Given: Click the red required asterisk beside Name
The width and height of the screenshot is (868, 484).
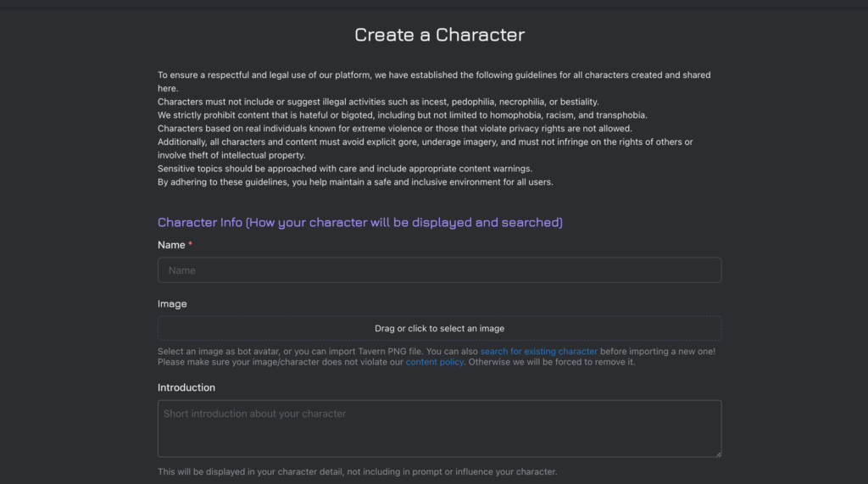Looking at the screenshot, I should tap(191, 245).
